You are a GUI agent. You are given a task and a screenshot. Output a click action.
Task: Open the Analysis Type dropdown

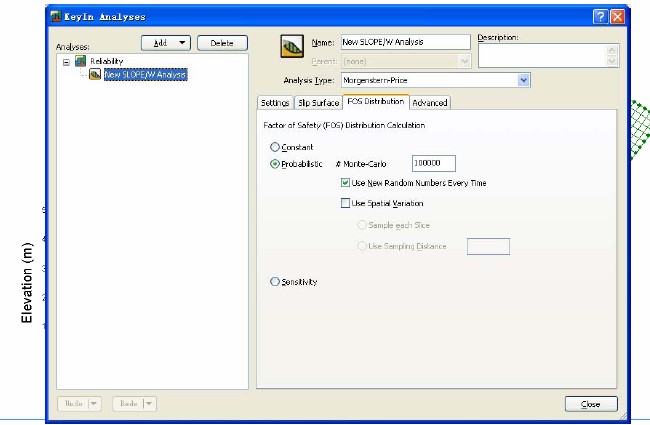tap(524, 80)
